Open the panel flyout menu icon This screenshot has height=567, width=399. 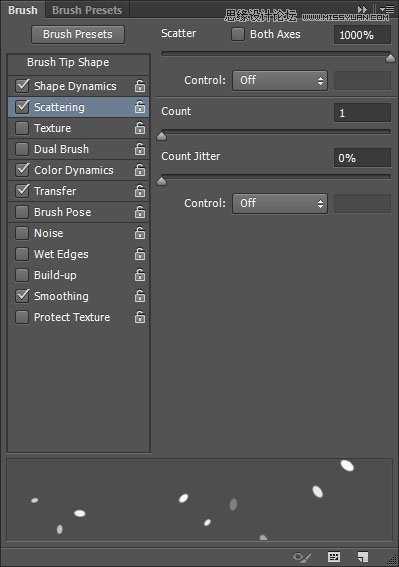pyautogui.click(x=387, y=10)
